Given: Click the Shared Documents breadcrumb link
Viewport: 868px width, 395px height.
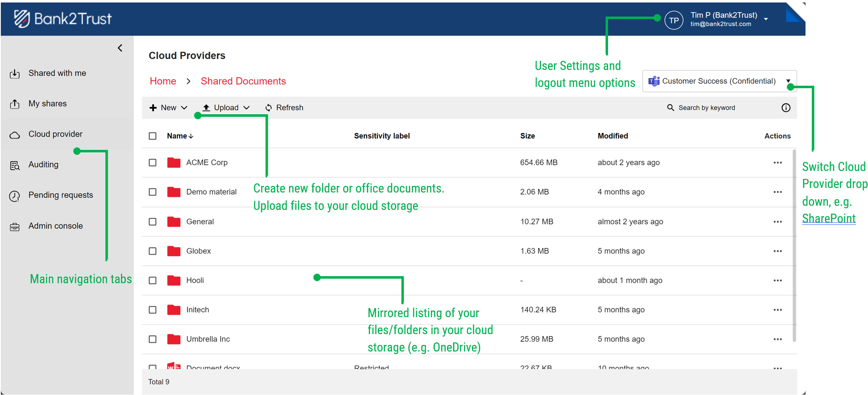Looking at the screenshot, I should point(243,81).
